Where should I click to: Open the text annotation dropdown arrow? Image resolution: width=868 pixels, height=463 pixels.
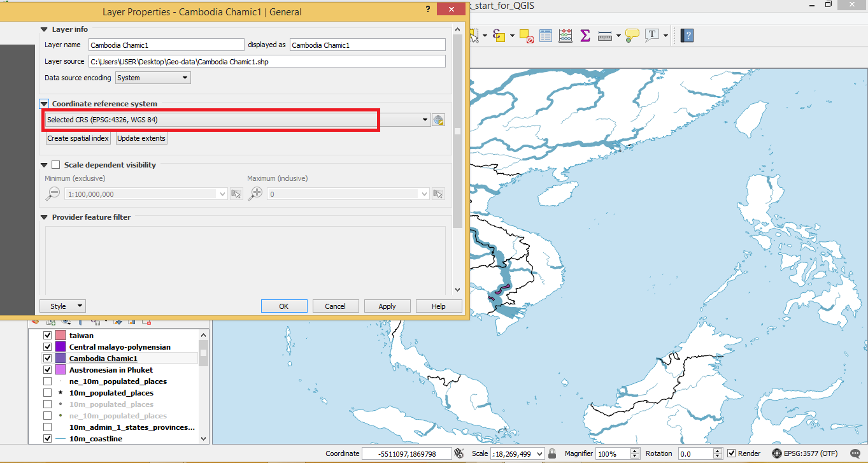click(x=666, y=36)
